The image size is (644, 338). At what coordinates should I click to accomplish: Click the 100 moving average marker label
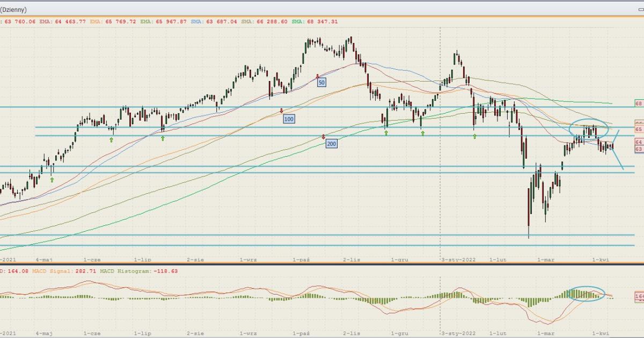click(x=289, y=119)
